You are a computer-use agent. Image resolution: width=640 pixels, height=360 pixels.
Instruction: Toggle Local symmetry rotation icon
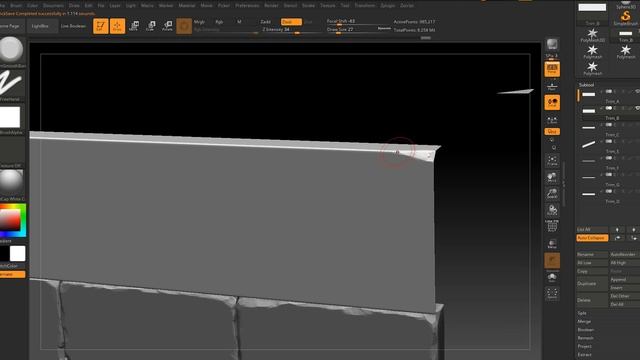tap(552, 102)
